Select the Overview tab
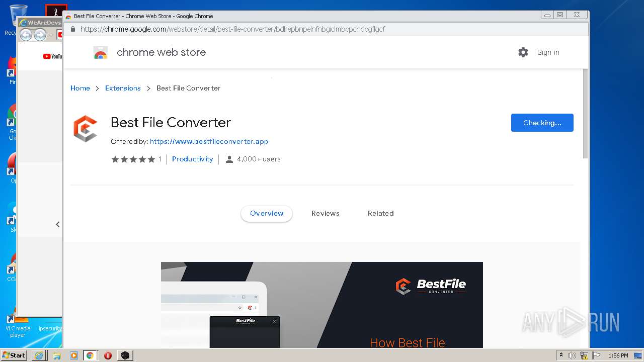This screenshot has height=362, width=644. pyautogui.click(x=267, y=213)
